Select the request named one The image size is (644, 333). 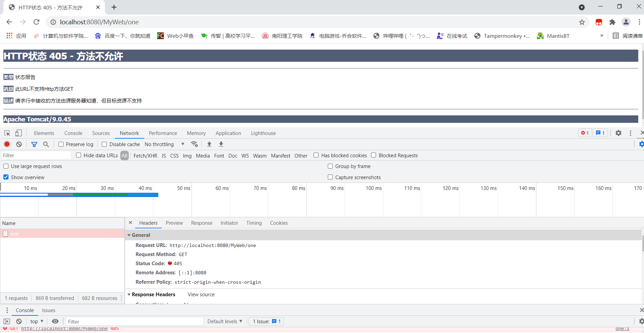[x=63, y=234]
